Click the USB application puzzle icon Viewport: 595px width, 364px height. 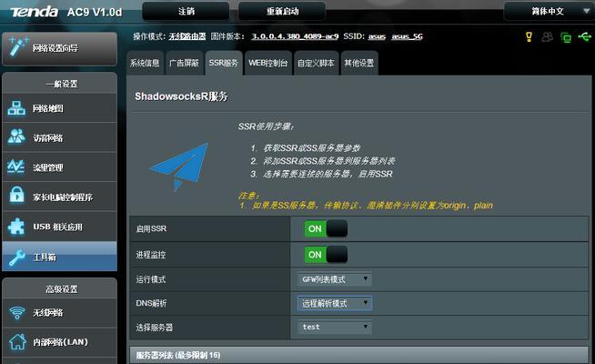click(x=16, y=227)
